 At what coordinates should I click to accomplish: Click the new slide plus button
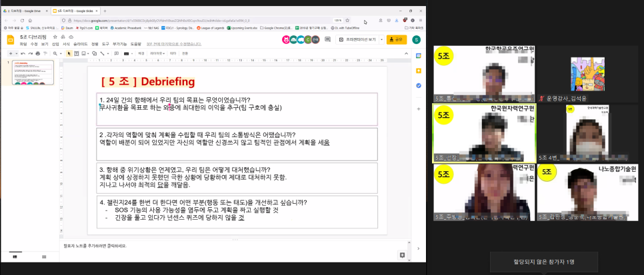click(x=11, y=53)
